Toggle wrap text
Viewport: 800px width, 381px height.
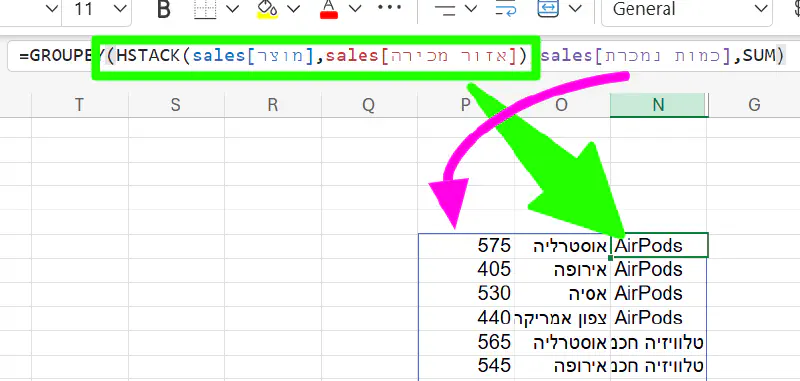[507, 9]
